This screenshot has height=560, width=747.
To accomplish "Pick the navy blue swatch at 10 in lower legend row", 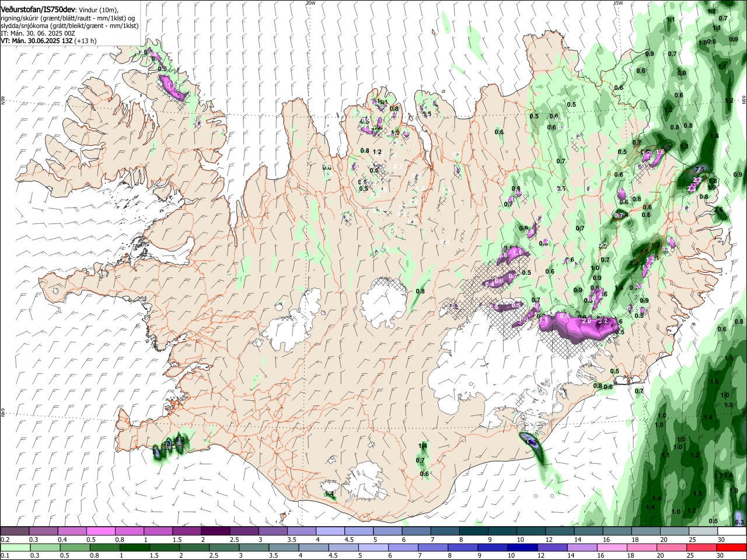I will coord(522,547).
